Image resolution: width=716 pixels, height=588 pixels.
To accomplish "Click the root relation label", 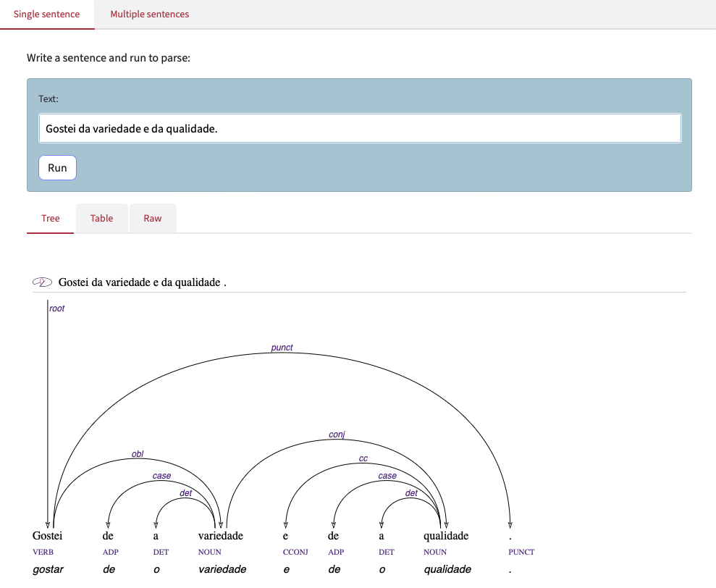I will [57, 308].
